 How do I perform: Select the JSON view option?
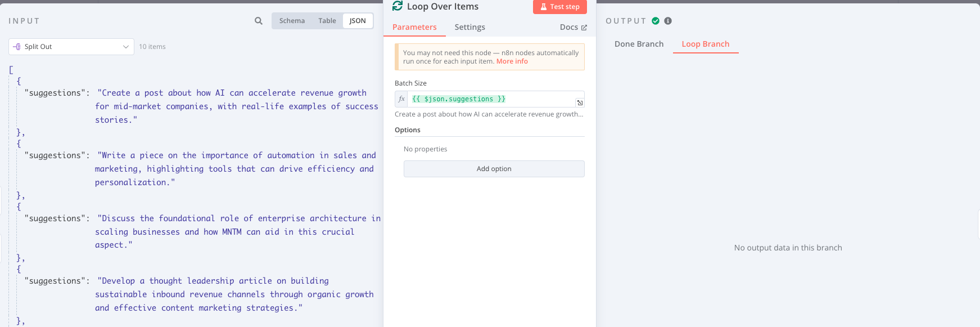point(358,21)
